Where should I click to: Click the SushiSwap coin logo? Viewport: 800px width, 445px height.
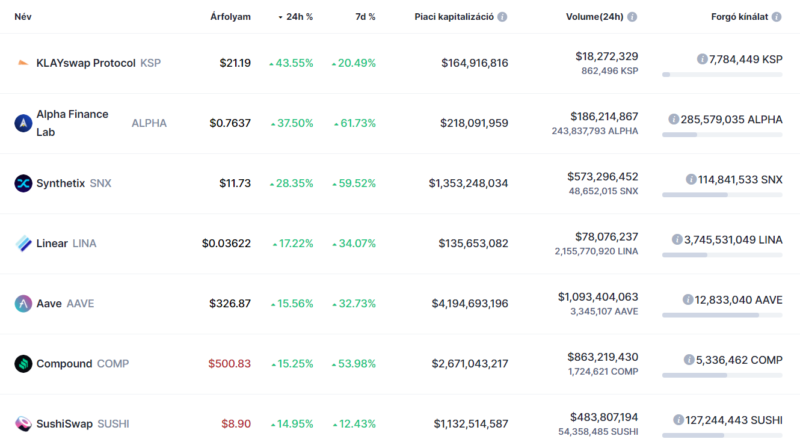pos(23,424)
